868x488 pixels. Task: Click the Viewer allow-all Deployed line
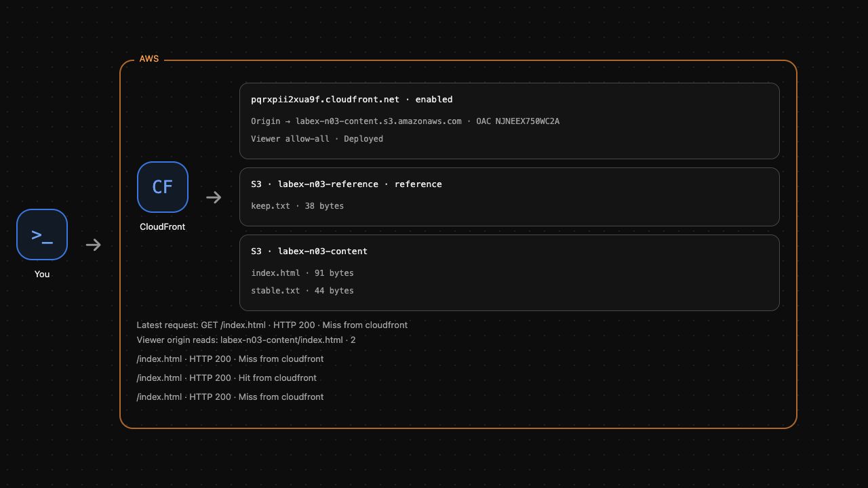[x=317, y=139]
